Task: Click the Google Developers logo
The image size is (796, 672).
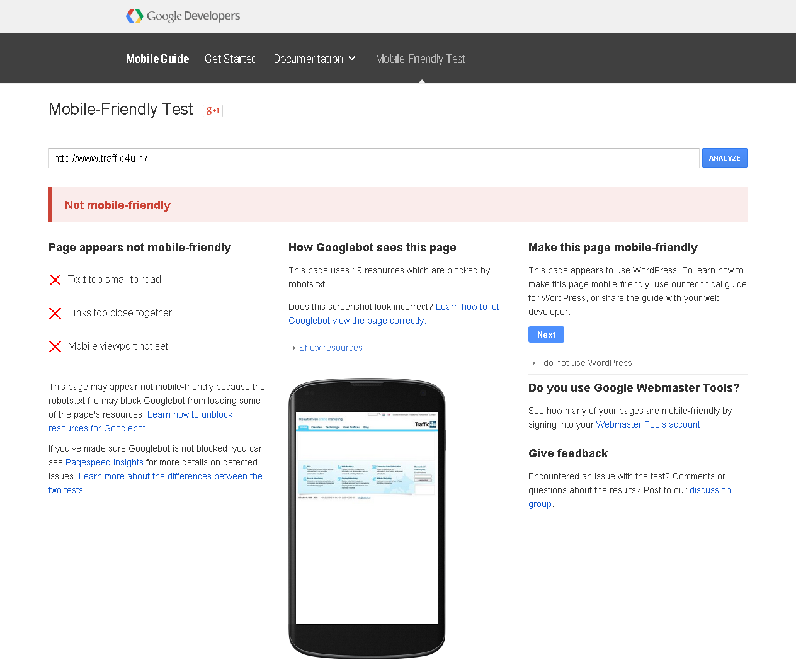Action: [x=183, y=16]
